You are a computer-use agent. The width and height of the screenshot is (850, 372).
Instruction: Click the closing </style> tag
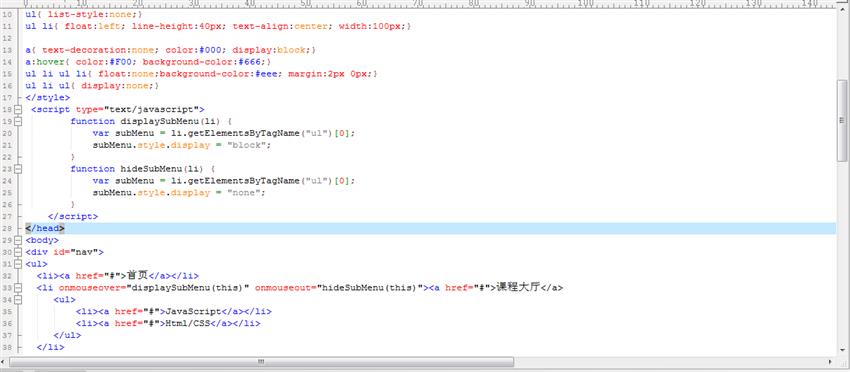pos(48,98)
